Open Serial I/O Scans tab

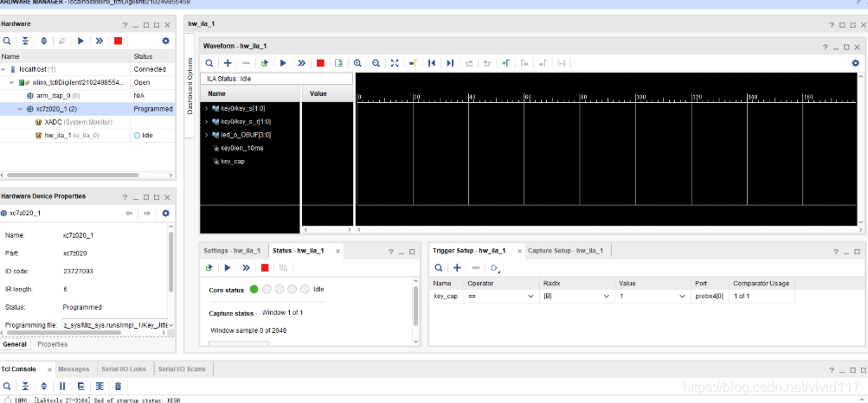click(x=182, y=369)
